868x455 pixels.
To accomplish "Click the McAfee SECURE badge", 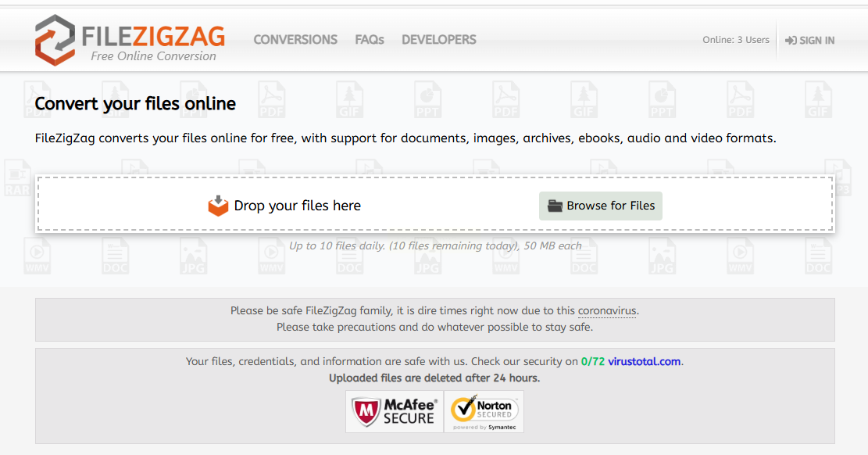I will (394, 412).
